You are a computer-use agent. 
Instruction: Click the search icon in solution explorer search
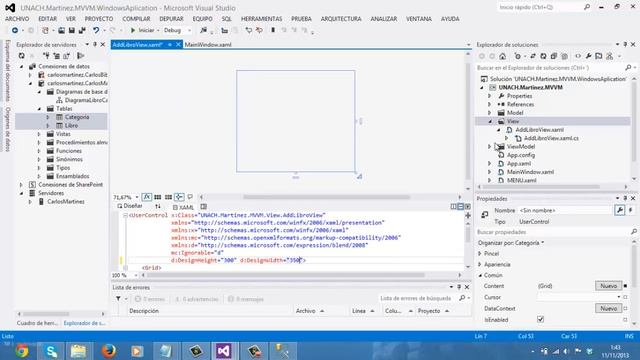(x=628, y=67)
